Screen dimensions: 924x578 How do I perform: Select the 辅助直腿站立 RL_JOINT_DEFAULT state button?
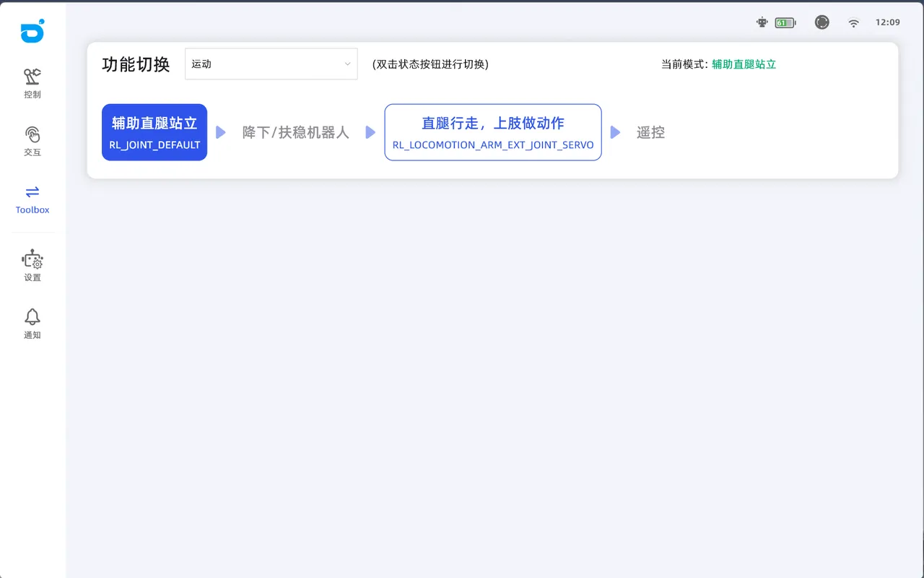pos(154,132)
